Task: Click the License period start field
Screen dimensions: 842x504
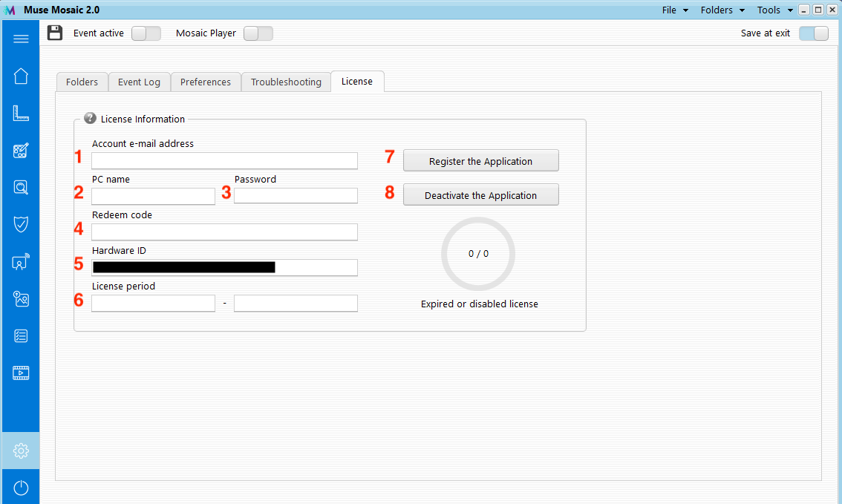Action: (154, 304)
